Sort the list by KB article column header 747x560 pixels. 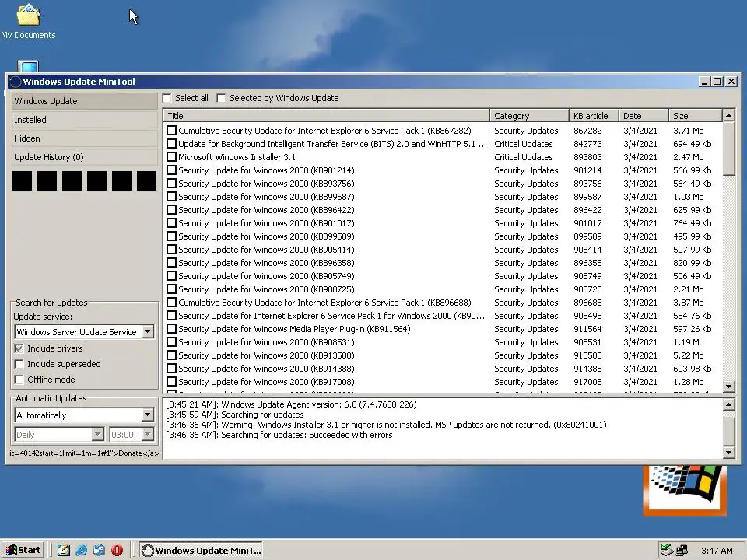coord(594,116)
